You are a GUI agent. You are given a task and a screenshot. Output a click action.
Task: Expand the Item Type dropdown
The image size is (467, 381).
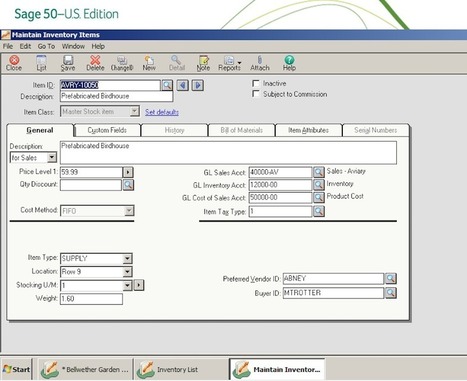[127, 259]
